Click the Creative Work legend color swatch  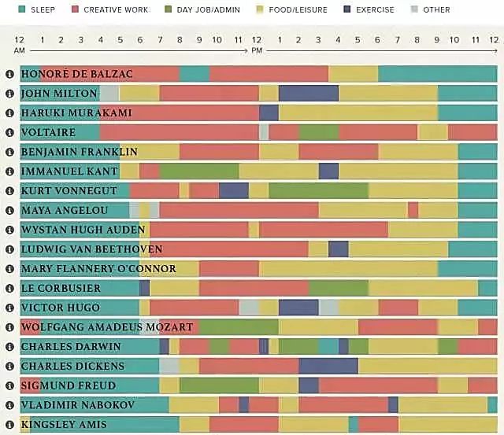pyautogui.click(x=75, y=9)
